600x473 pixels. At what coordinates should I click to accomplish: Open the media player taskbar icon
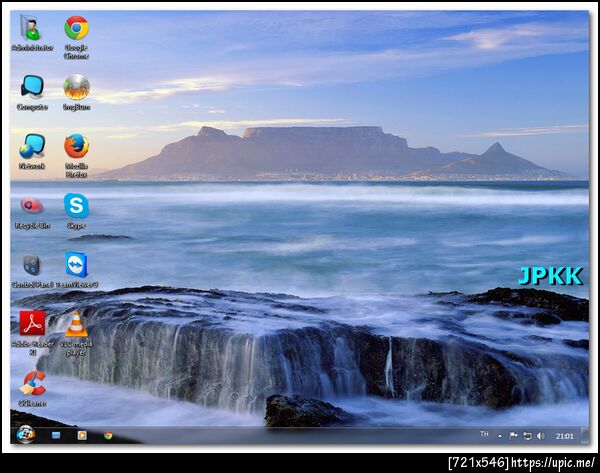[x=82, y=435]
